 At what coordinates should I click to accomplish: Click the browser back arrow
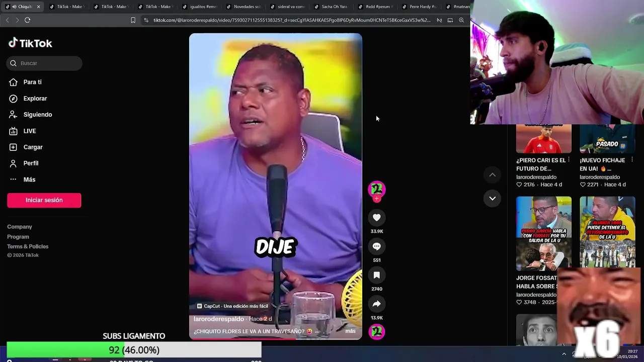7,20
